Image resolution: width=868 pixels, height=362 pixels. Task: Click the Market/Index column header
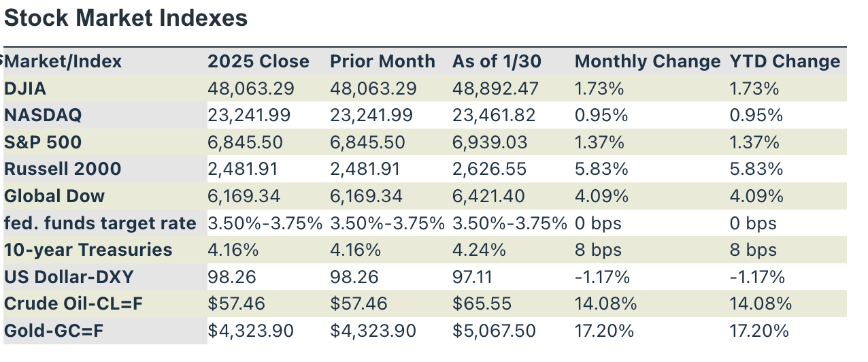[63, 61]
